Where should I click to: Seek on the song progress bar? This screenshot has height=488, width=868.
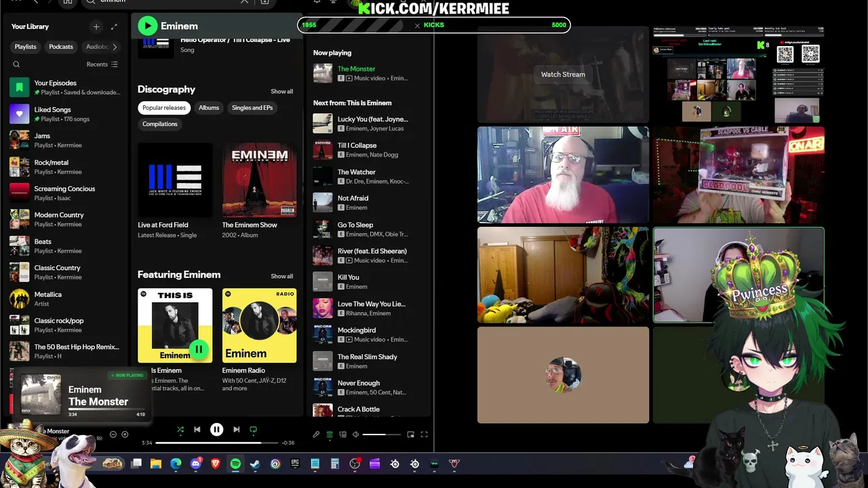pos(217,443)
